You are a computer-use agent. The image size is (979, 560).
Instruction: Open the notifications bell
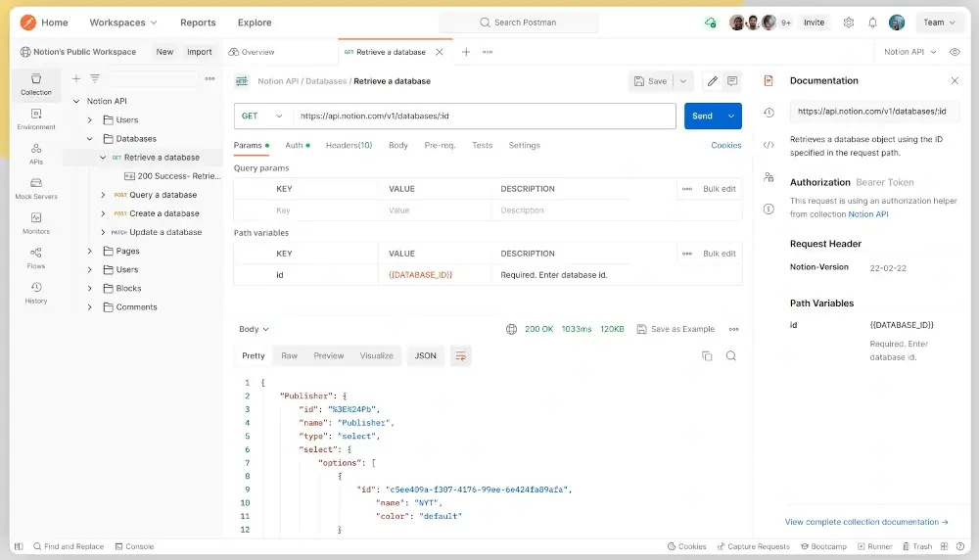point(873,23)
